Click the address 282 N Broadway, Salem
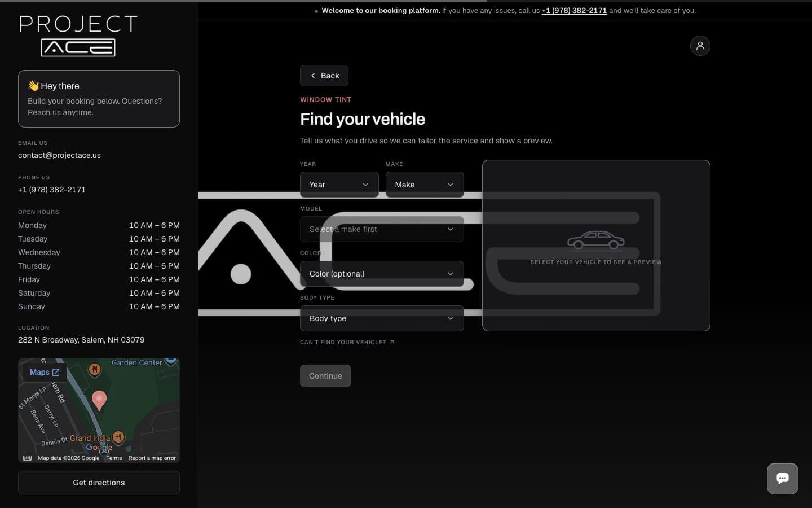The width and height of the screenshot is (812, 508). (81, 340)
